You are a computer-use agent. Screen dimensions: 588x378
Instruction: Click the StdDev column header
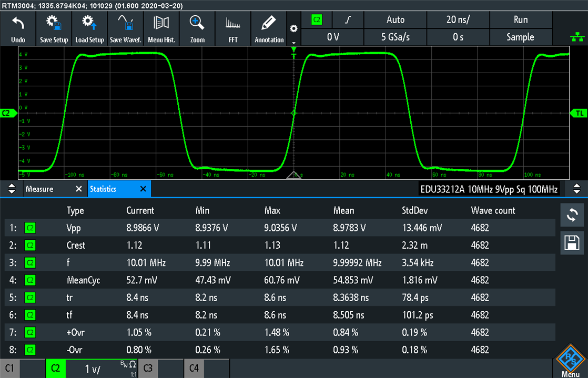click(415, 210)
